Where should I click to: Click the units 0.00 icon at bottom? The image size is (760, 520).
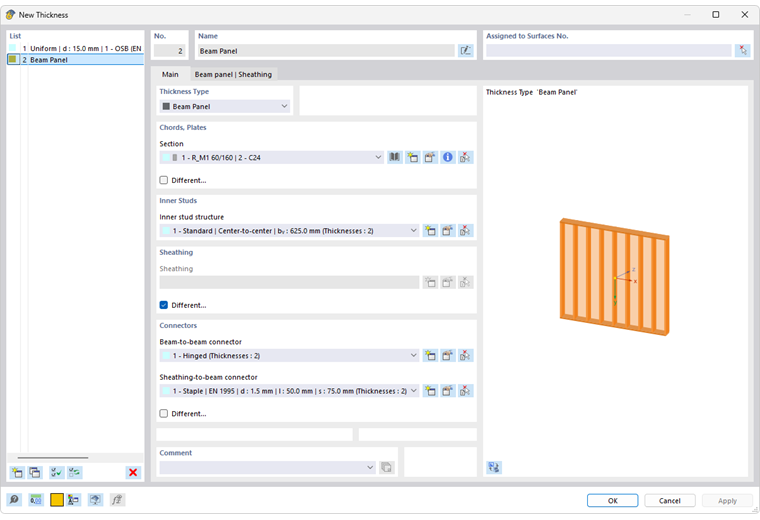click(x=36, y=500)
